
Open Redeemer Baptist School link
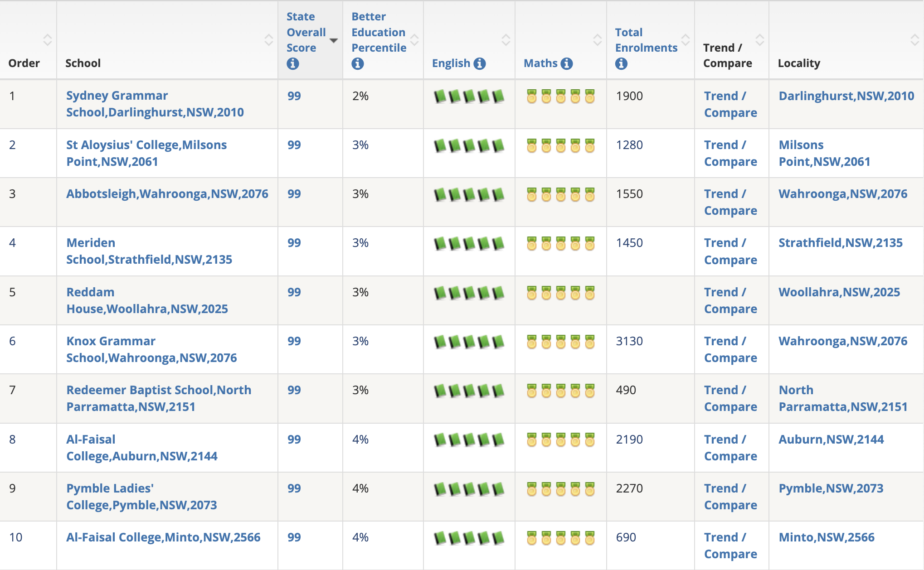tap(159, 398)
